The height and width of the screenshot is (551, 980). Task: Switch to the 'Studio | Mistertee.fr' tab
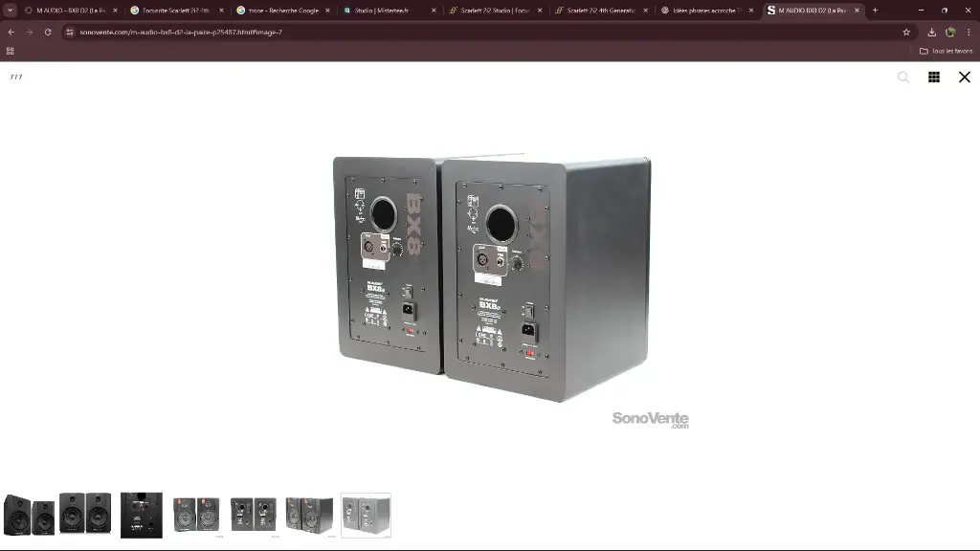pyautogui.click(x=383, y=11)
